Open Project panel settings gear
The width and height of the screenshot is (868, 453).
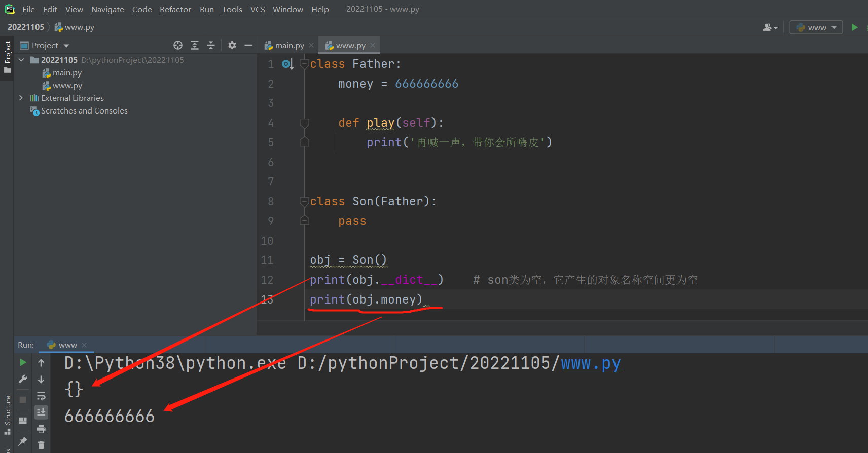point(232,45)
